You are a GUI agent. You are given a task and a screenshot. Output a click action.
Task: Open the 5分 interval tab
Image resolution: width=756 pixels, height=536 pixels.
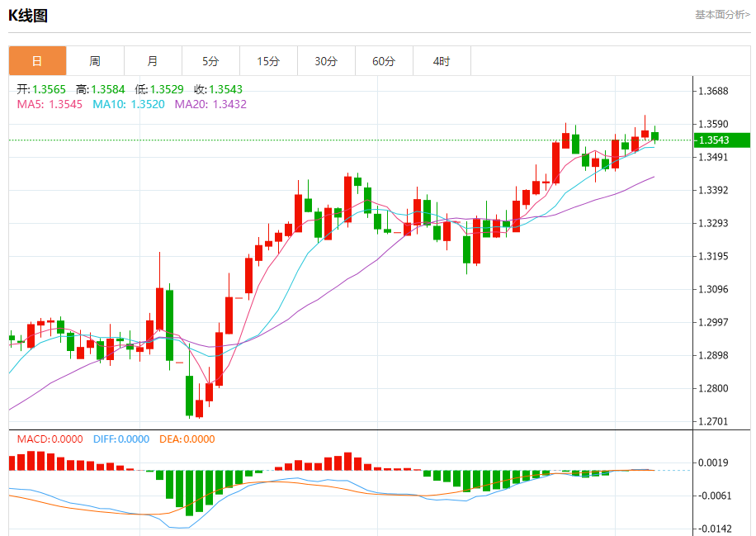coord(210,61)
